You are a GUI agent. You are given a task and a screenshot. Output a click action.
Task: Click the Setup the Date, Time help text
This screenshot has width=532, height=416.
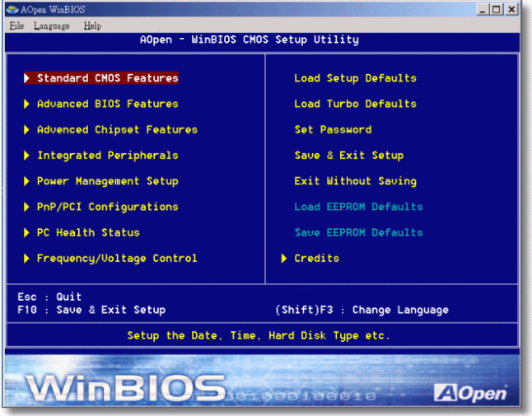(259, 335)
